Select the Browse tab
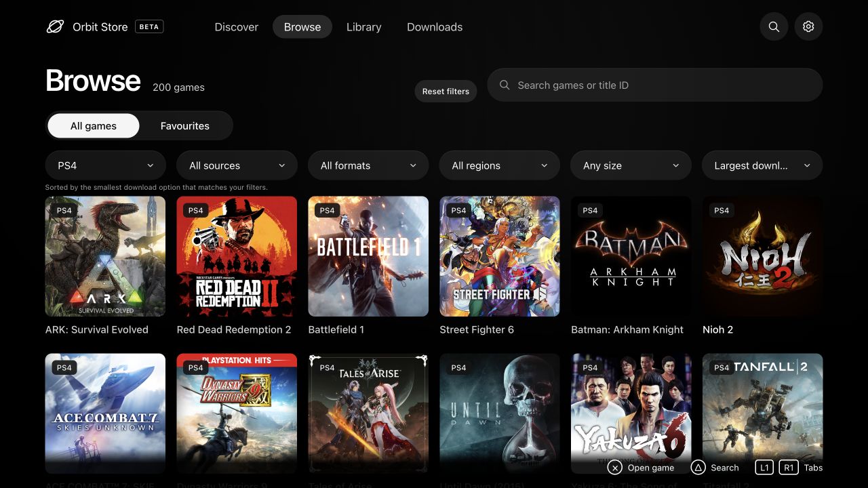868x488 pixels. coord(302,27)
